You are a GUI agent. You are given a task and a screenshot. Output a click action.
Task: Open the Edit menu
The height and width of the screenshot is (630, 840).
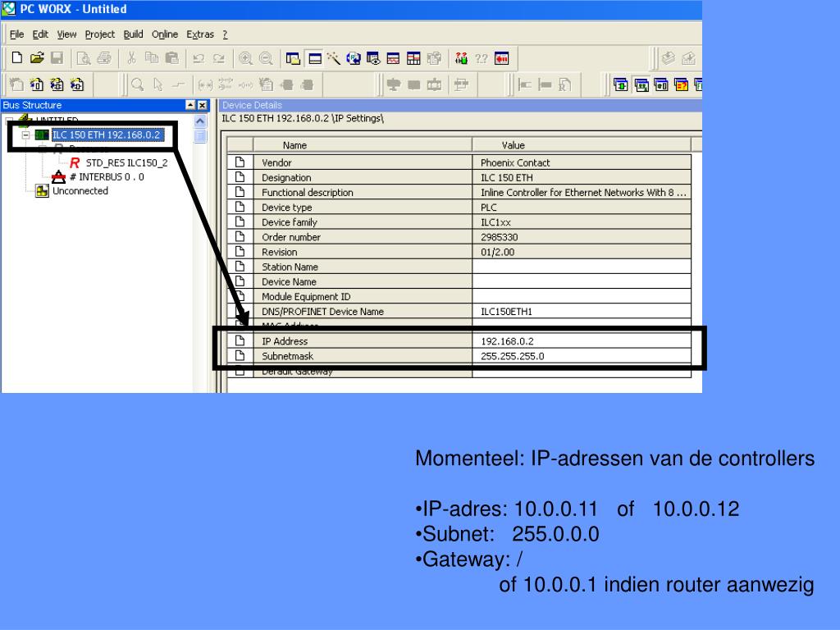click(x=40, y=34)
